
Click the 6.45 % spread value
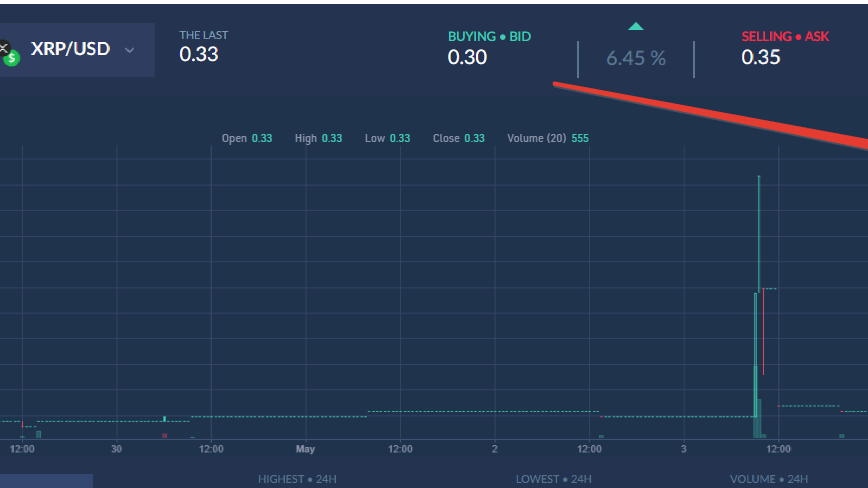(x=636, y=58)
